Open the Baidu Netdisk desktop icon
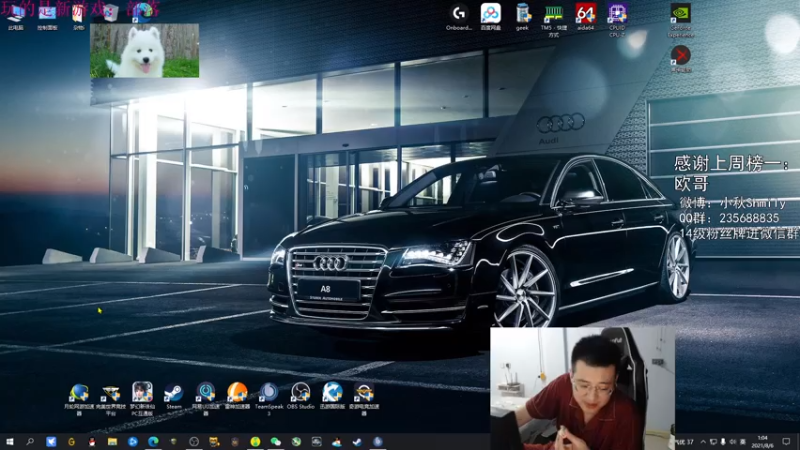800x450 pixels. tap(490, 18)
